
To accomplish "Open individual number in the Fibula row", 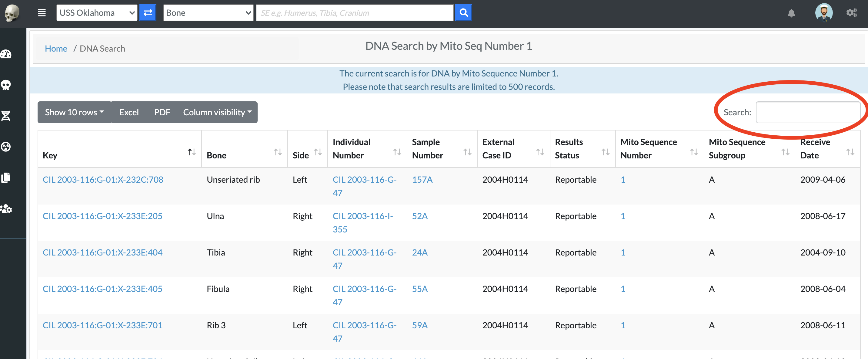I will point(365,296).
